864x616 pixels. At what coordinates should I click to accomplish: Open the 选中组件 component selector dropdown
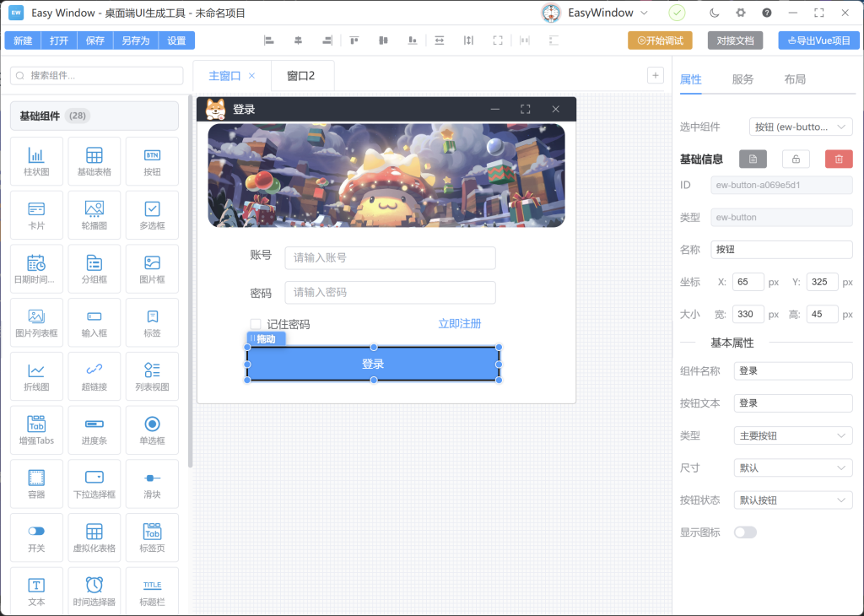pos(801,127)
